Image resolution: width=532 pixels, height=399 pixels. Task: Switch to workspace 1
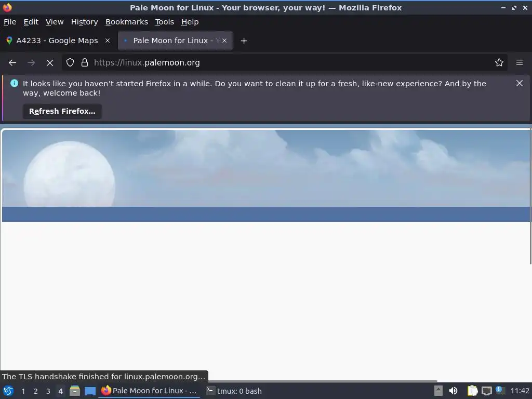(x=23, y=391)
